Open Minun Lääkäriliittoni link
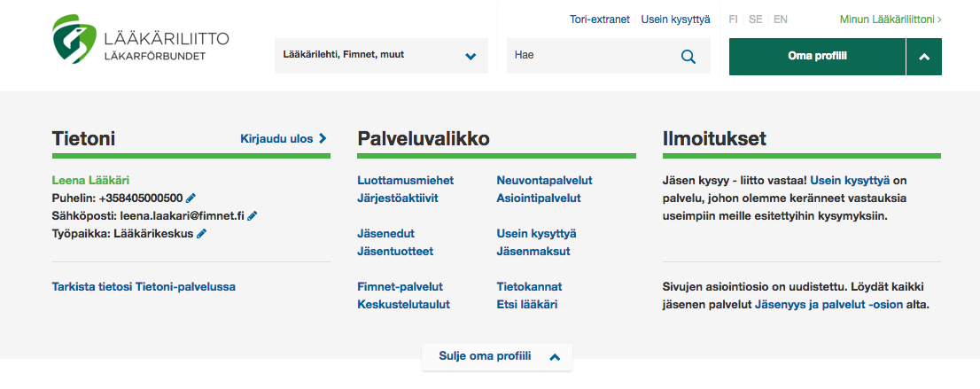 (891, 19)
